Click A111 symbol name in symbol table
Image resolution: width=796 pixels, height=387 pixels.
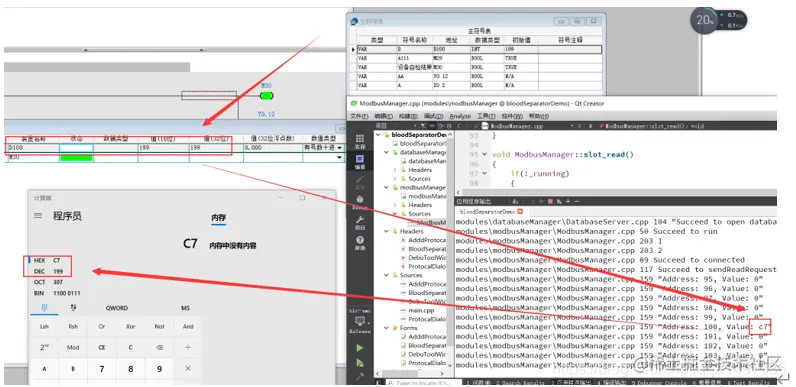pos(403,58)
